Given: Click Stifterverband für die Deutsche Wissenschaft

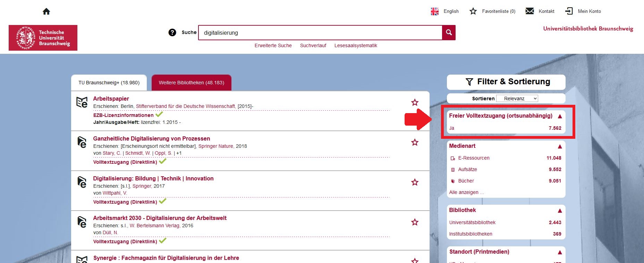Looking at the screenshot, I should pyautogui.click(x=186, y=106).
